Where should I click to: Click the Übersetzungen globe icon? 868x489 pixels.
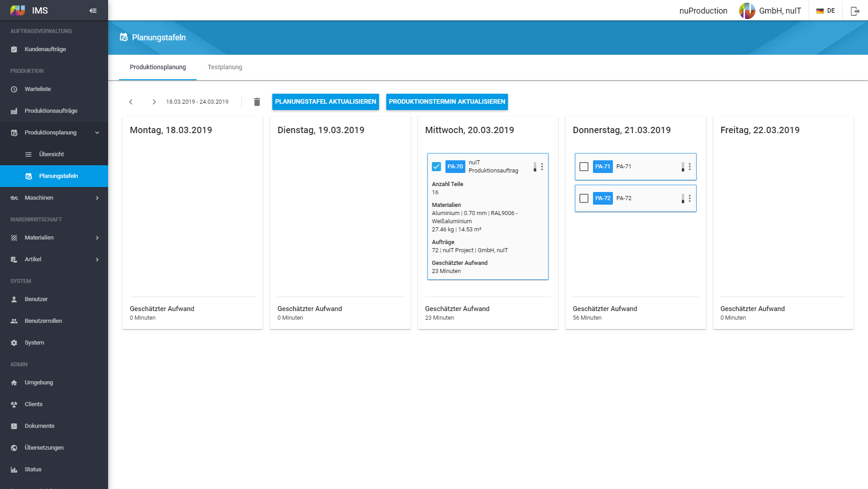[x=14, y=448]
